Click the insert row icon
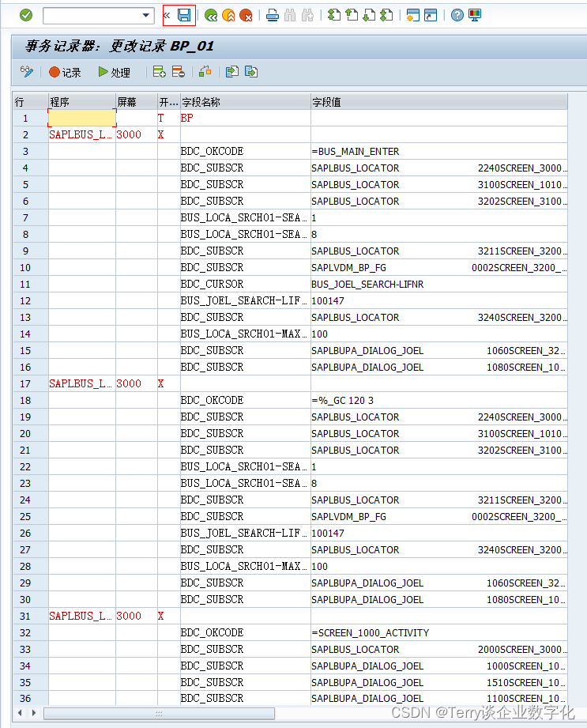This screenshot has height=728, width=587. (x=159, y=72)
